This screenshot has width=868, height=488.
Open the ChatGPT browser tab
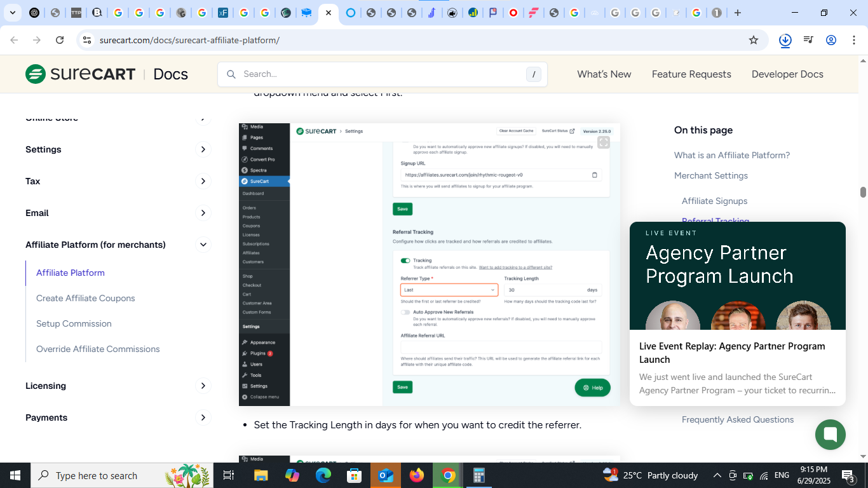[34, 13]
